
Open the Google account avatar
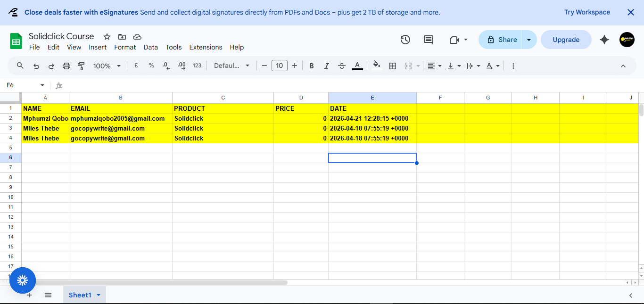[x=627, y=40]
